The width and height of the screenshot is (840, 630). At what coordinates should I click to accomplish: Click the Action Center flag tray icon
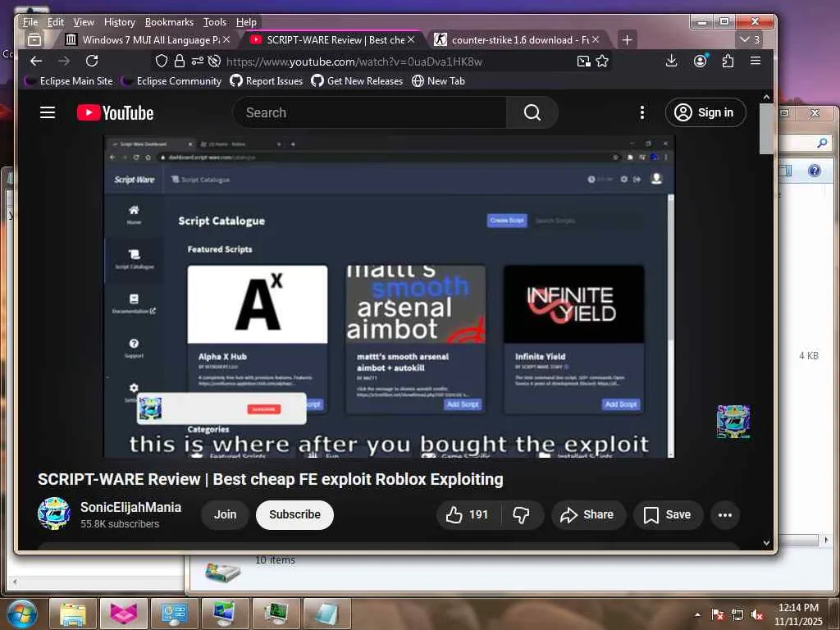(717, 614)
